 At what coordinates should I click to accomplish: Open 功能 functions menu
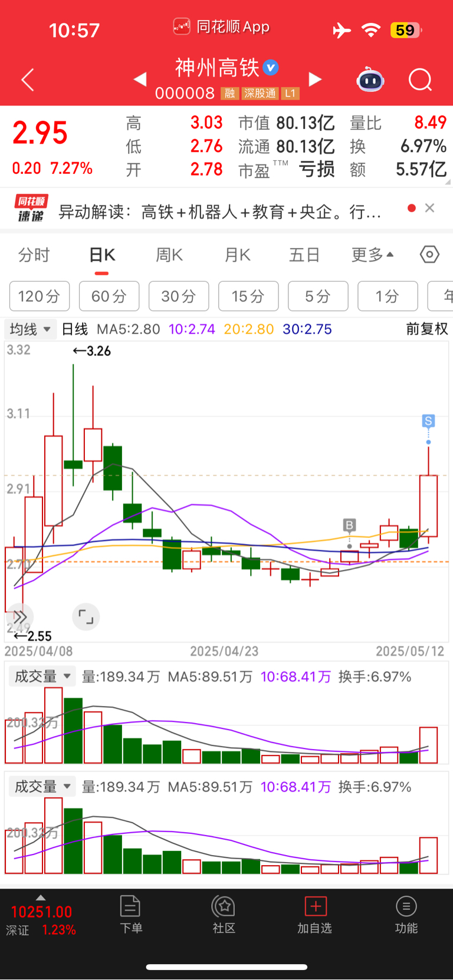click(406, 914)
